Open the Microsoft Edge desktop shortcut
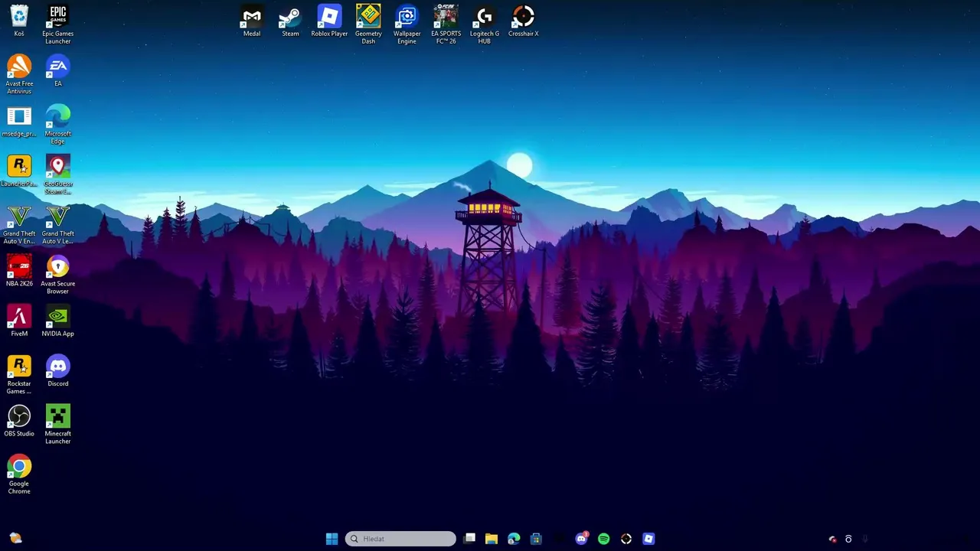Screen dimensions: 980x551 (57, 125)
